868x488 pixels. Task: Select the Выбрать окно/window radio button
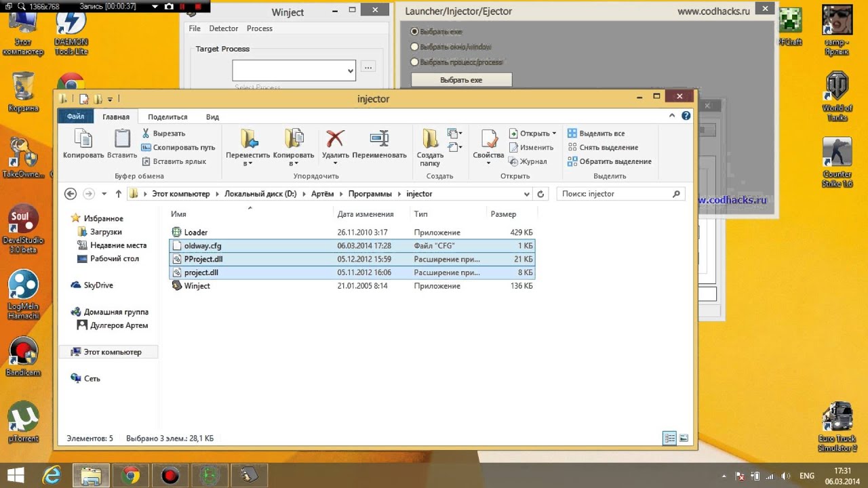click(x=415, y=47)
